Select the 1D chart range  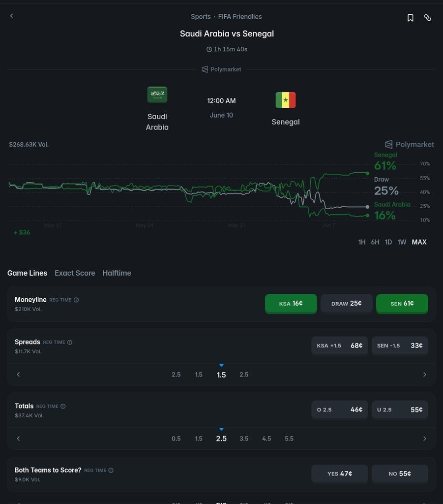388,242
